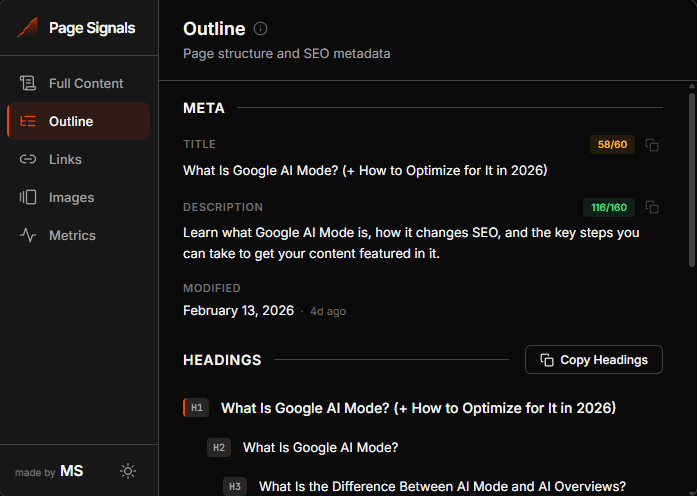Click the MS author link

[x=72, y=471]
